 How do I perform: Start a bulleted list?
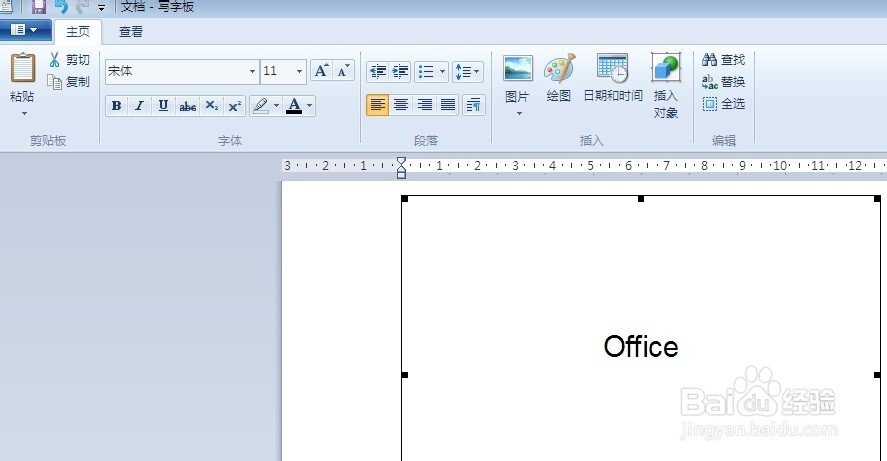point(426,72)
